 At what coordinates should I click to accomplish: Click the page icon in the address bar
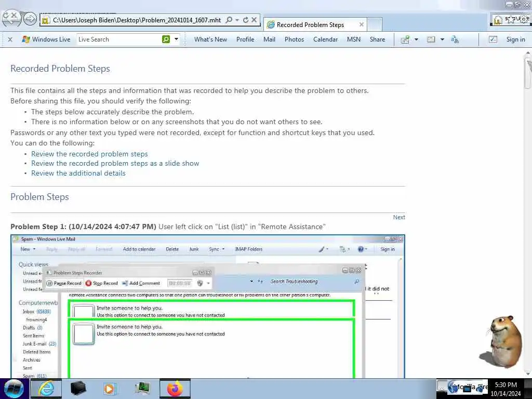coord(46,20)
